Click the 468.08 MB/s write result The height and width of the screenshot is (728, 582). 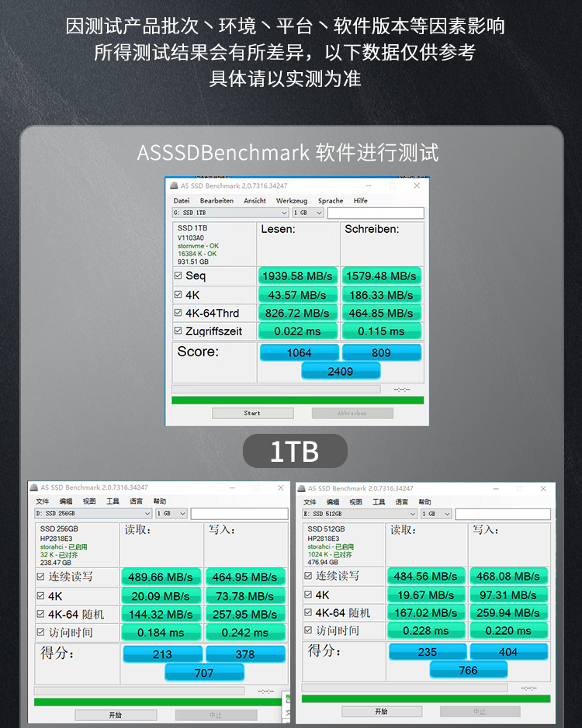click(x=508, y=576)
